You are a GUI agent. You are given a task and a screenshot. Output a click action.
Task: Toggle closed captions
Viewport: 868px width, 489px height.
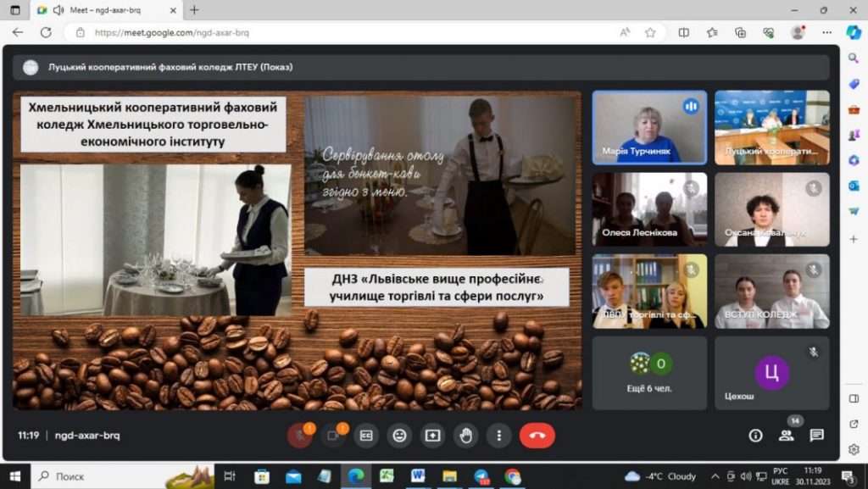(x=366, y=435)
